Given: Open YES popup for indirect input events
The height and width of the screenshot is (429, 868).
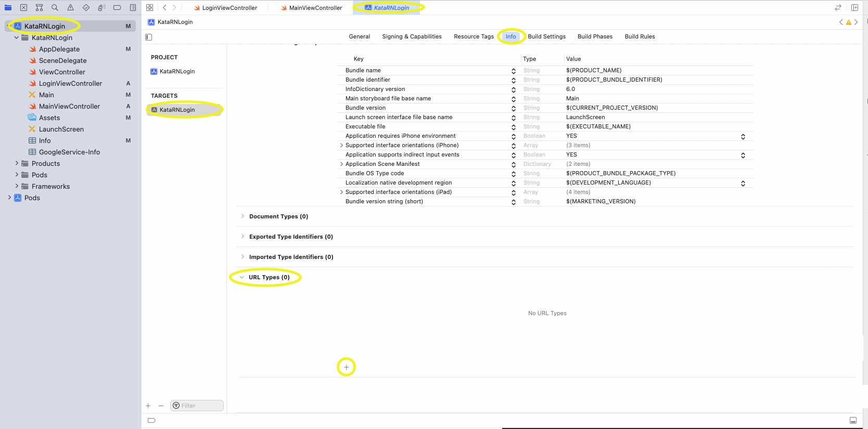Looking at the screenshot, I should (x=743, y=155).
